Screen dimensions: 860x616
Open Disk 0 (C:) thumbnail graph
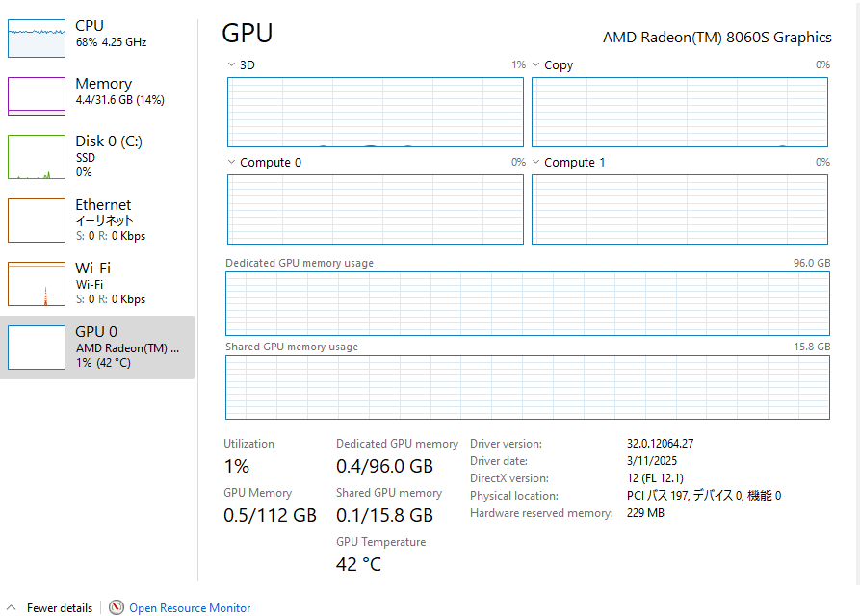tap(37, 157)
